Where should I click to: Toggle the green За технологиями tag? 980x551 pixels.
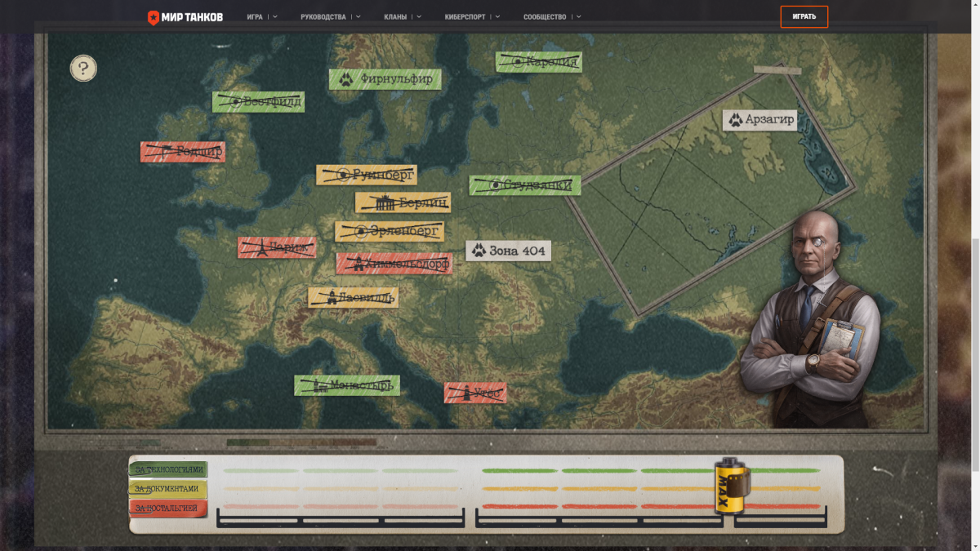[168, 469]
